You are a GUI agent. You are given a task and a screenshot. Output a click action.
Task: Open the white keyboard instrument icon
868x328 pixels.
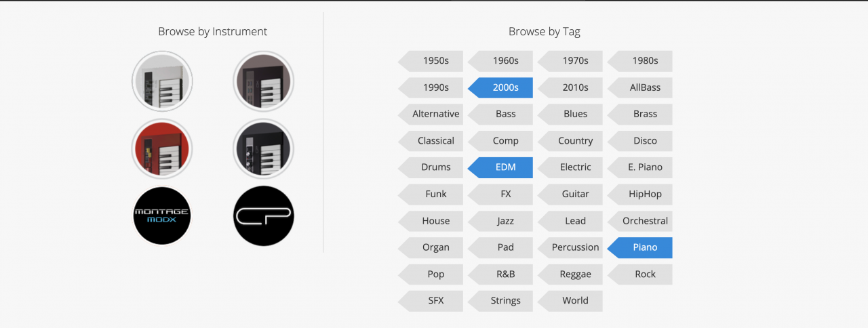point(162,81)
